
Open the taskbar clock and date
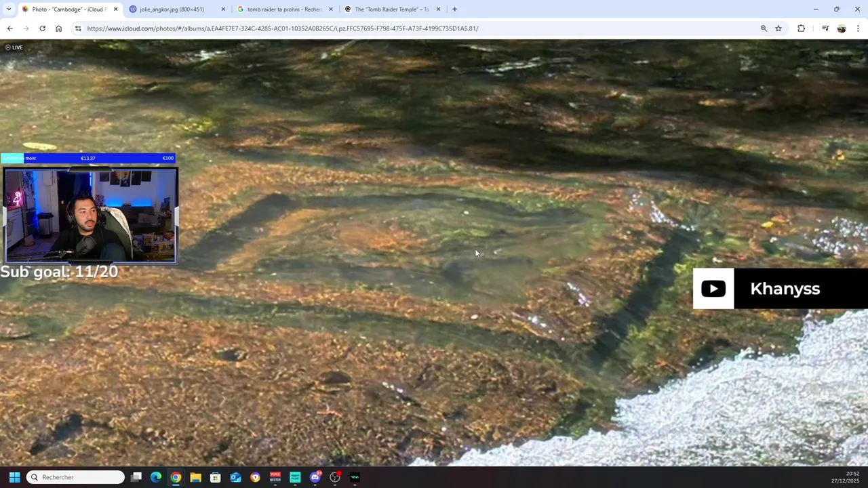(x=846, y=477)
